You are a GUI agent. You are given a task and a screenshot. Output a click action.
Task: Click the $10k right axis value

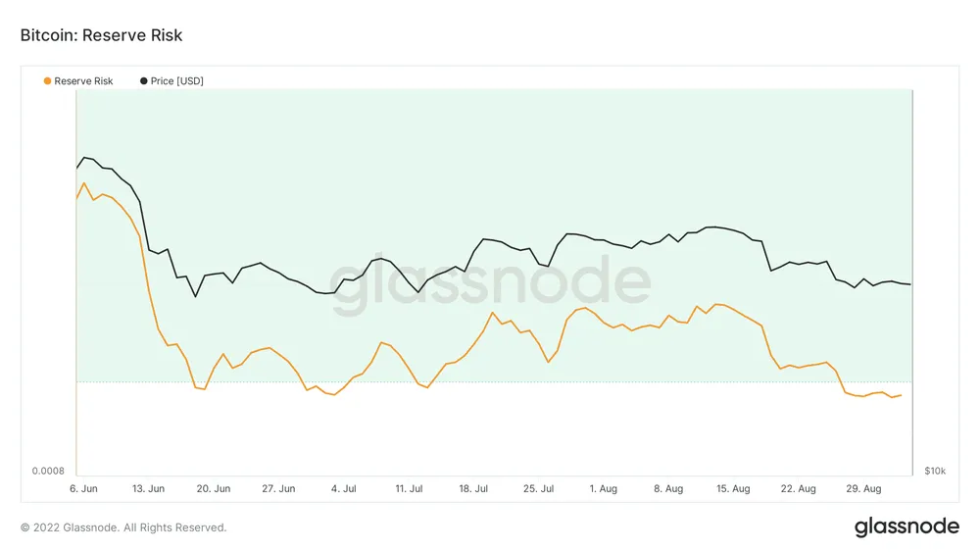click(935, 472)
